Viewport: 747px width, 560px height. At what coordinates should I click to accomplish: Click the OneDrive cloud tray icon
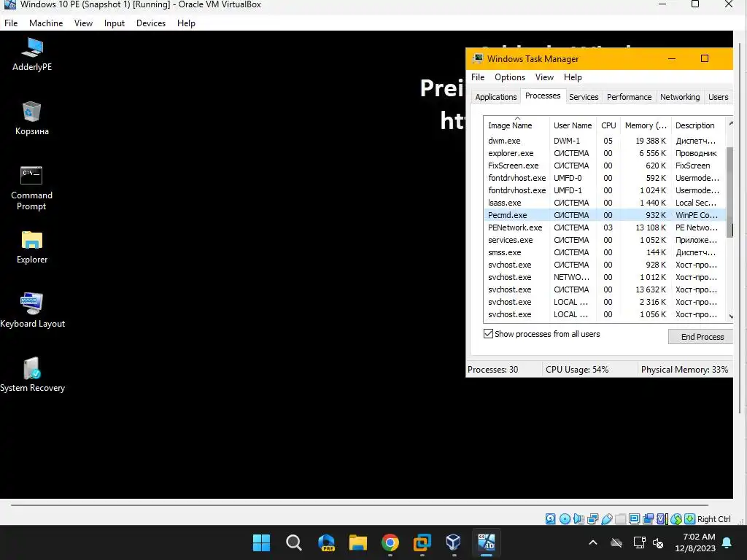click(616, 542)
